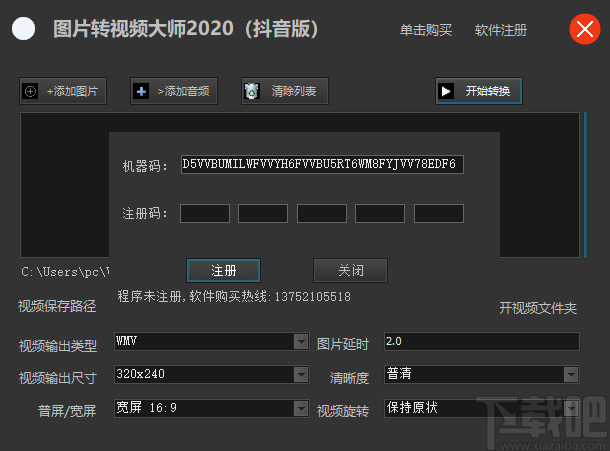Click the +添加图片 button

tap(63, 91)
